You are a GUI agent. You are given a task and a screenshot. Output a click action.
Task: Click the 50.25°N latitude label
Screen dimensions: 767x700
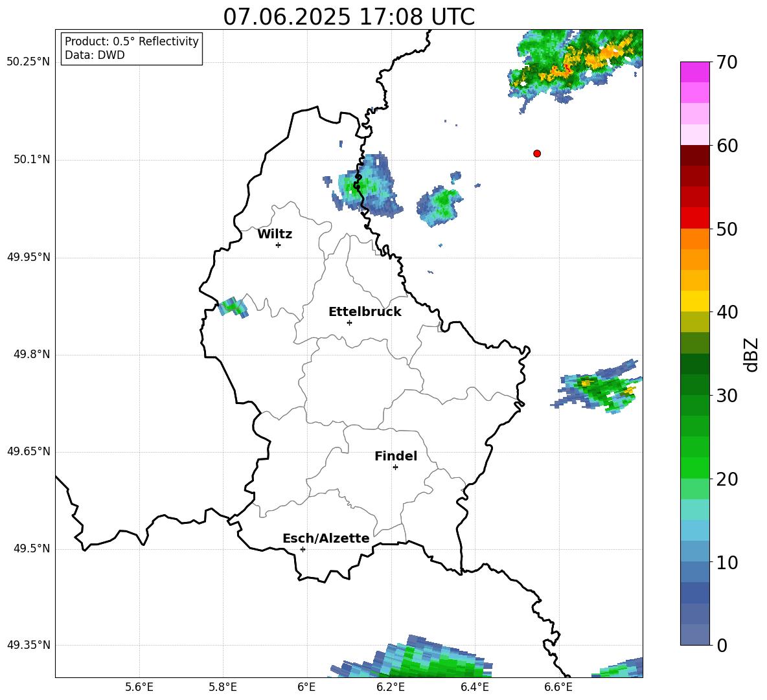pos(29,62)
